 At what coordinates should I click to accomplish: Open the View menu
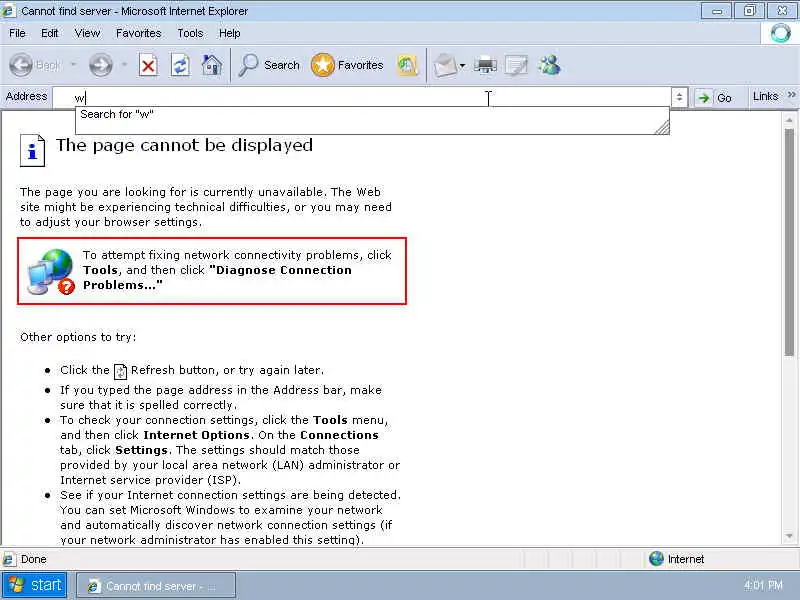(x=87, y=33)
